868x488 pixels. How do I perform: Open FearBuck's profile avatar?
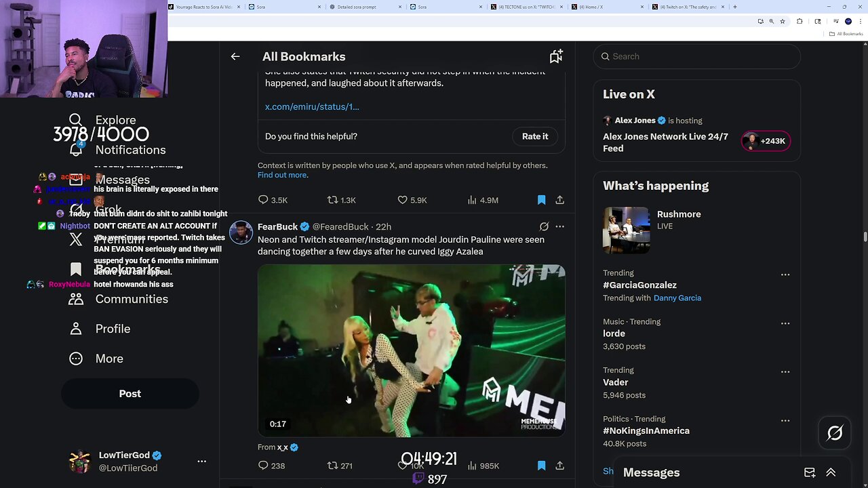click(241, 232)
